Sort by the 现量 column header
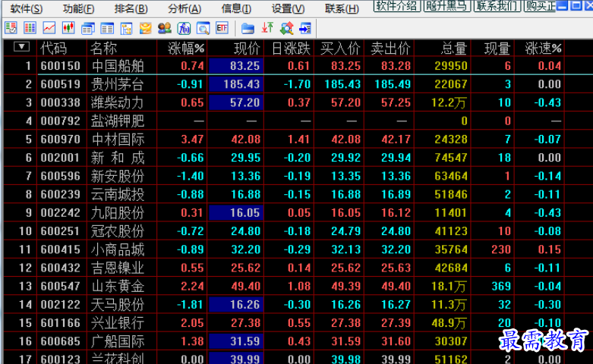Screen dimensions: 593x364 pyautogui.click(x=497, y=49)
